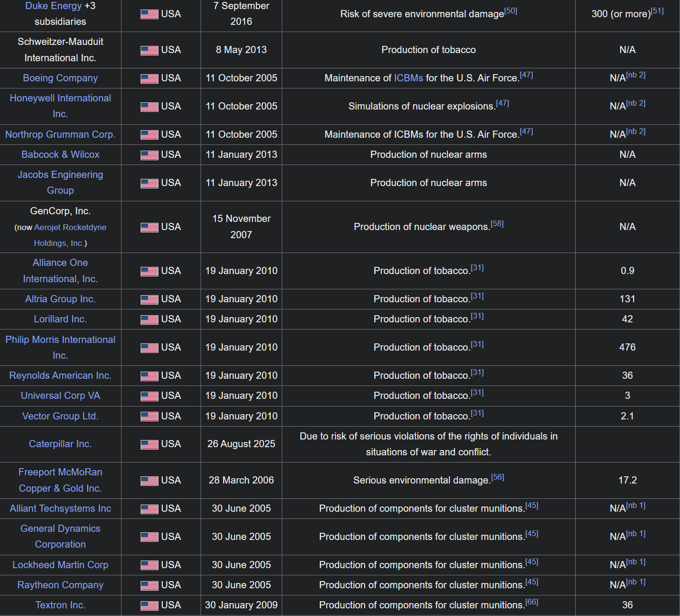The height and width of the screenshot is (616, 680).
Task: Click the flag icon in the Altria Group row
Action: click(x=149, y=299)
